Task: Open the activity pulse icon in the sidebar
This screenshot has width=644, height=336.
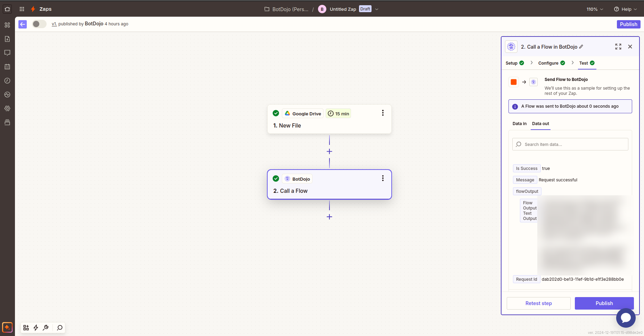Action: point(7,95)
